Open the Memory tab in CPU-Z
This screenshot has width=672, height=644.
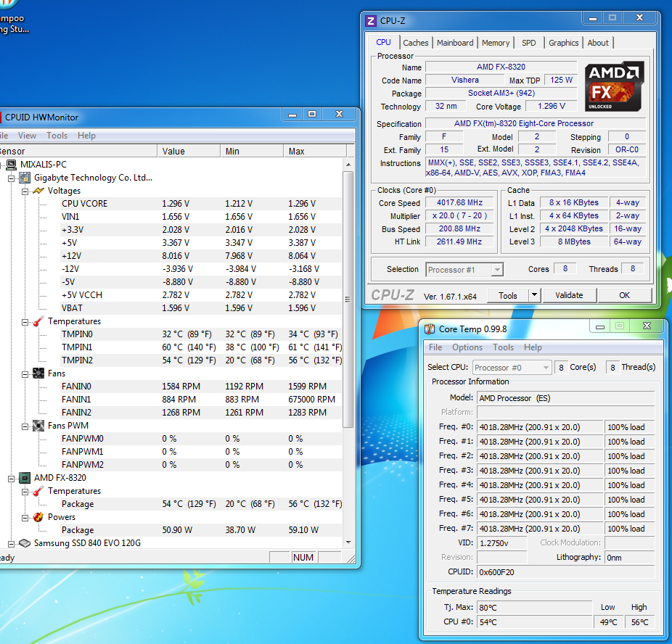(496, 43)
